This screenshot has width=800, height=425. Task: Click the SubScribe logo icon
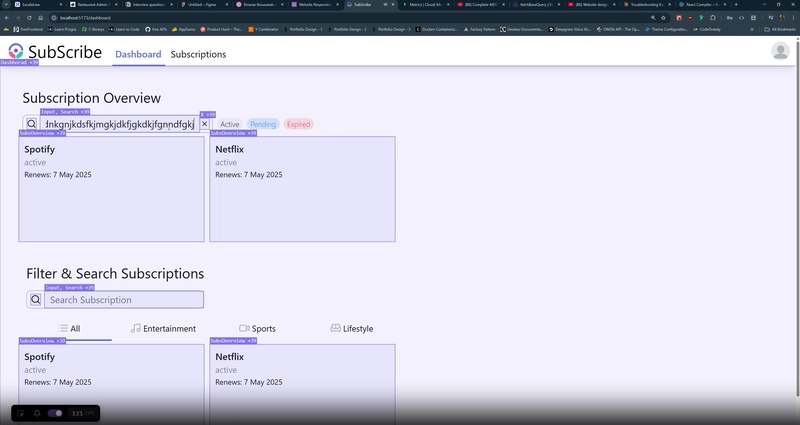16,51
